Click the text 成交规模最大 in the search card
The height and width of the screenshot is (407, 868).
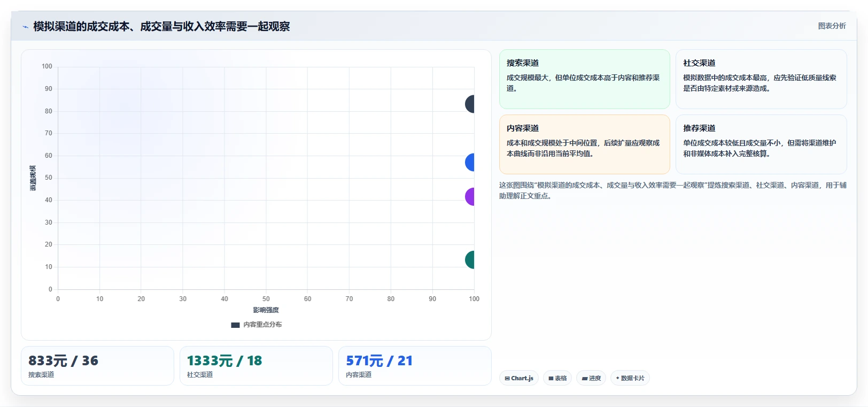click(x=528, y=78)
